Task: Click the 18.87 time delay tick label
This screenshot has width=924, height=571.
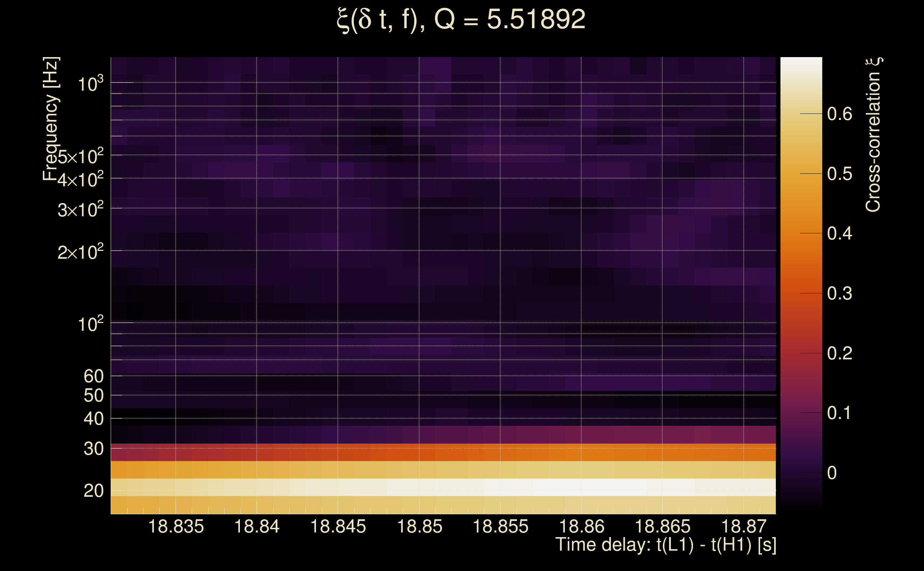Action: coord(744,526)
